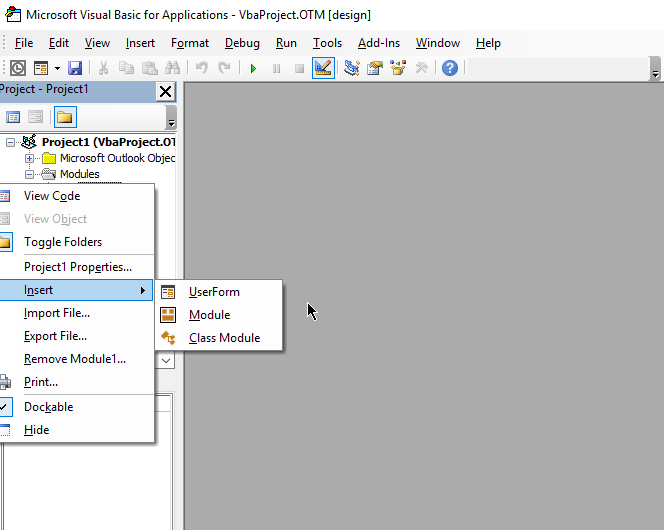Click the Paste clipboard icon
The image size is (664, 530).
(x=149, y=68)
